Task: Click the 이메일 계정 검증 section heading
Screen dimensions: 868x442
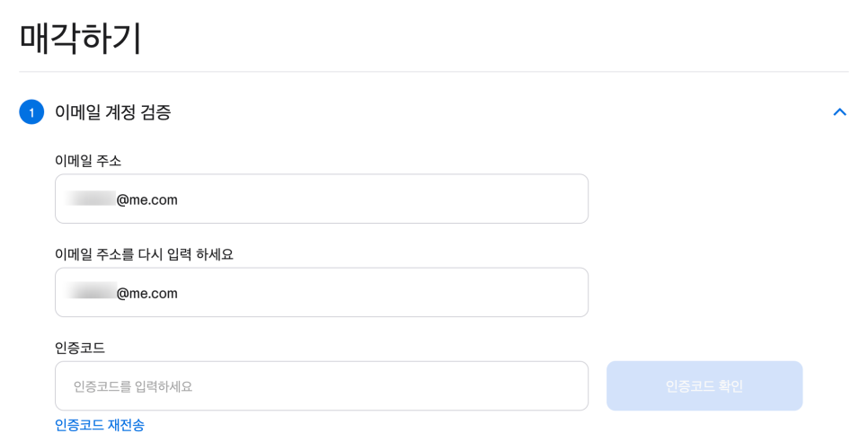Action: click(x=112, y=112)
